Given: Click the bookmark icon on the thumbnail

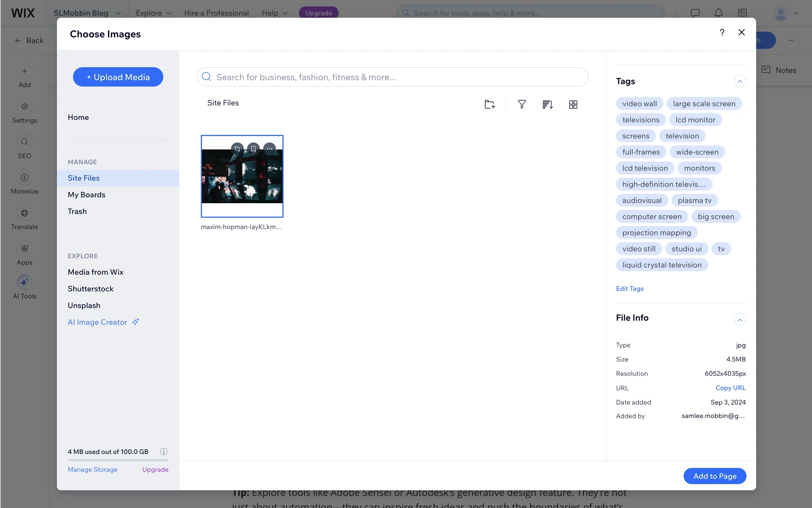Looking at the screenshot, I should coord(253,149).
